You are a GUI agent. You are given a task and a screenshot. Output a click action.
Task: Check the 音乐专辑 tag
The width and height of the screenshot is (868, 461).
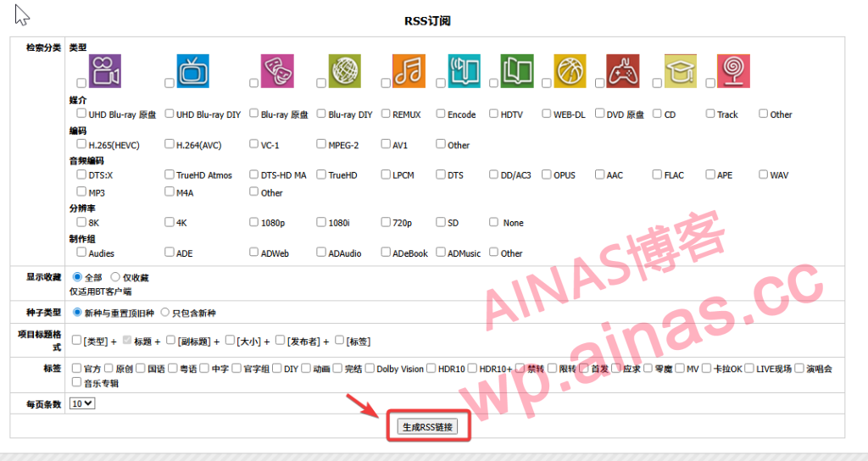coord(77,382)
